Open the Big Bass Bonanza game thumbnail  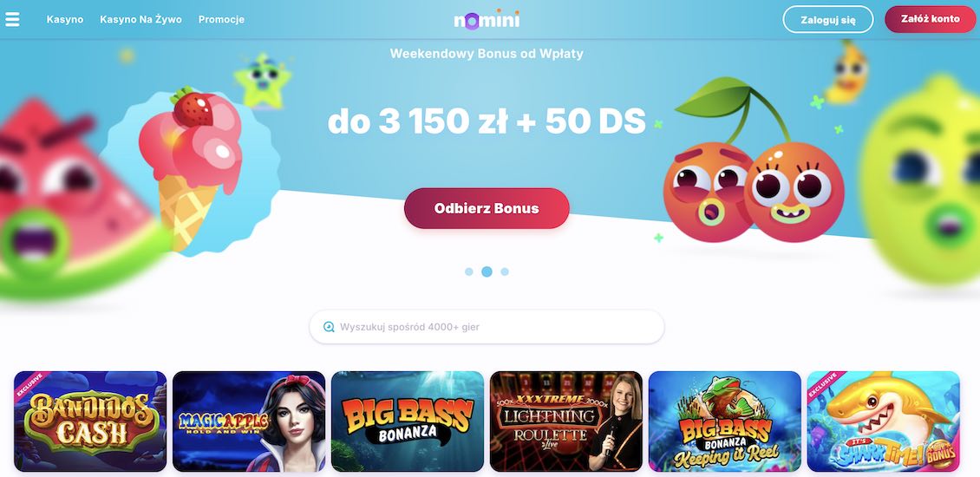pos(408,421)
